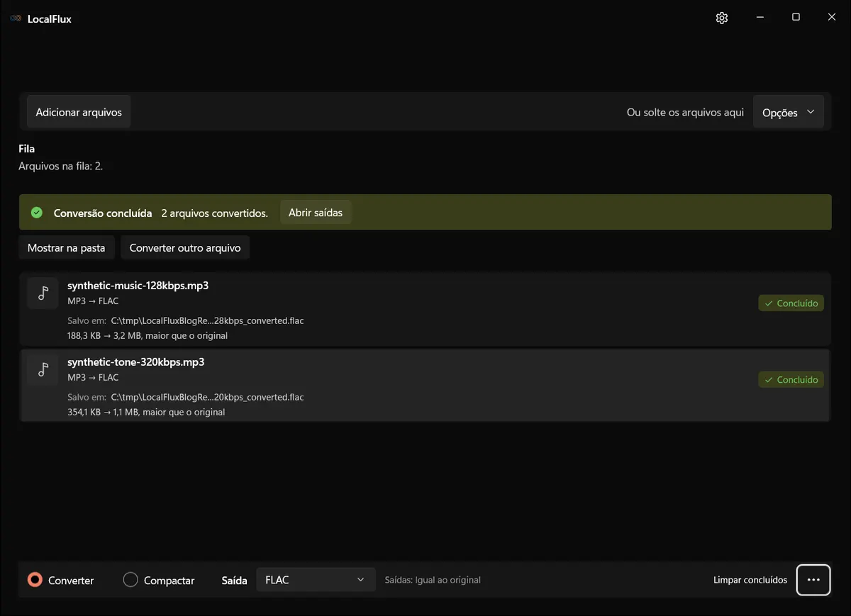Select the synthetic-tone-320kbps.mp3 file name
851x616 pixels.
point(136,362)
